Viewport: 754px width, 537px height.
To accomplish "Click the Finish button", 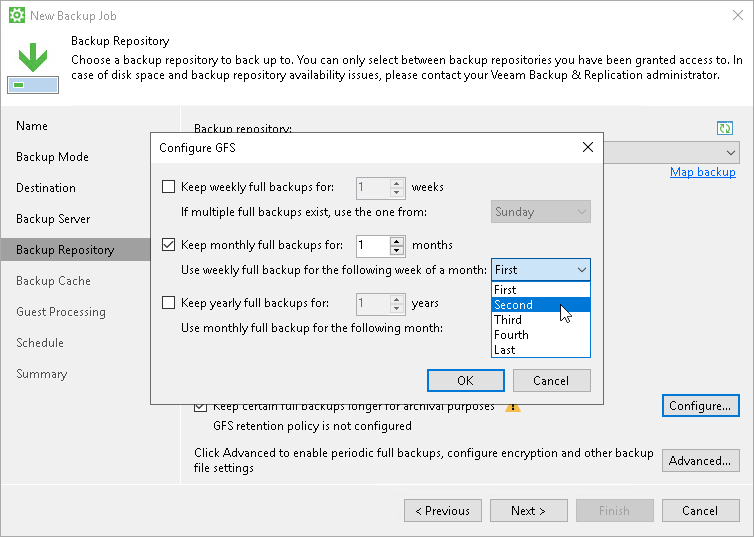I will point(615,511).
